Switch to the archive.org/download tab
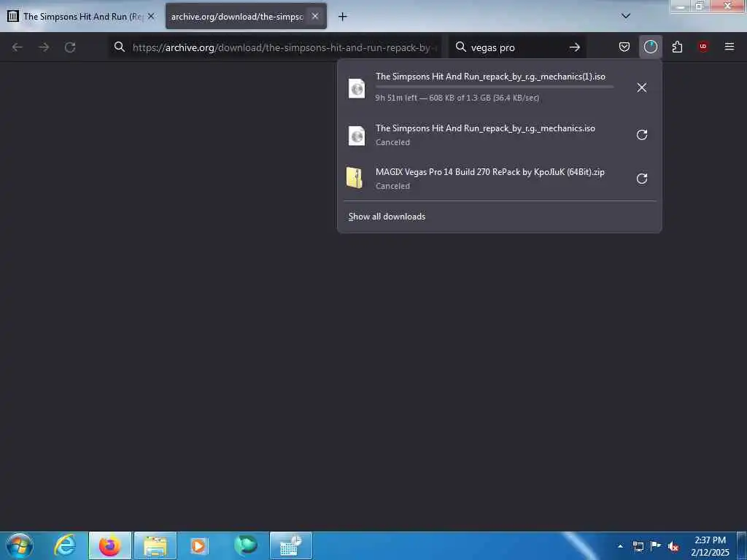This screenshot has height=560, width=747. (x=237, y=16)
